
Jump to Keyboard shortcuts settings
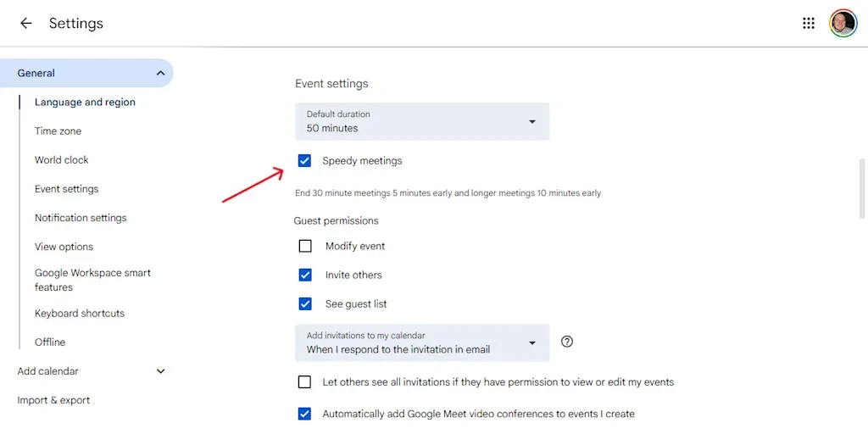[80, 314]
